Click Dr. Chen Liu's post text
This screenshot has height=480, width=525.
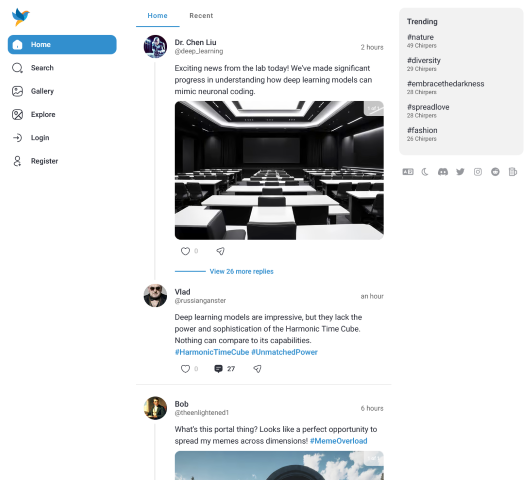pos(273,80)
